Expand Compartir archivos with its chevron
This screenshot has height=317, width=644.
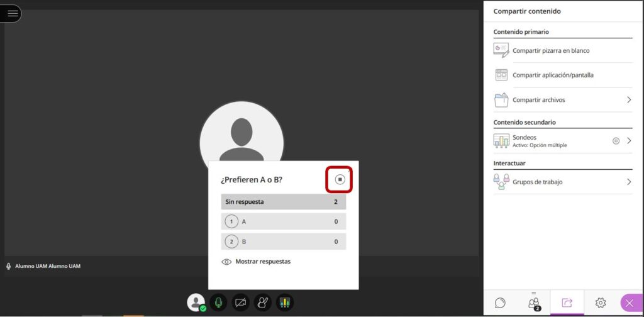(628, 100)
